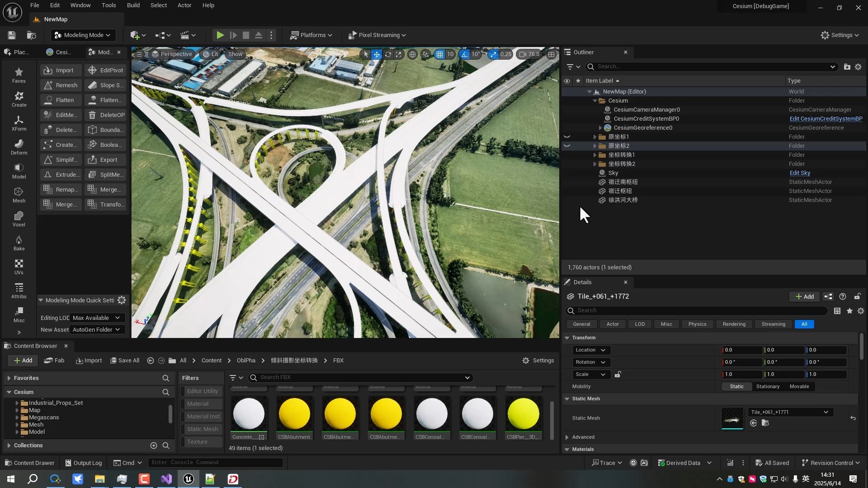
Task: Click the Save current level icon
Action: (12, 35)
